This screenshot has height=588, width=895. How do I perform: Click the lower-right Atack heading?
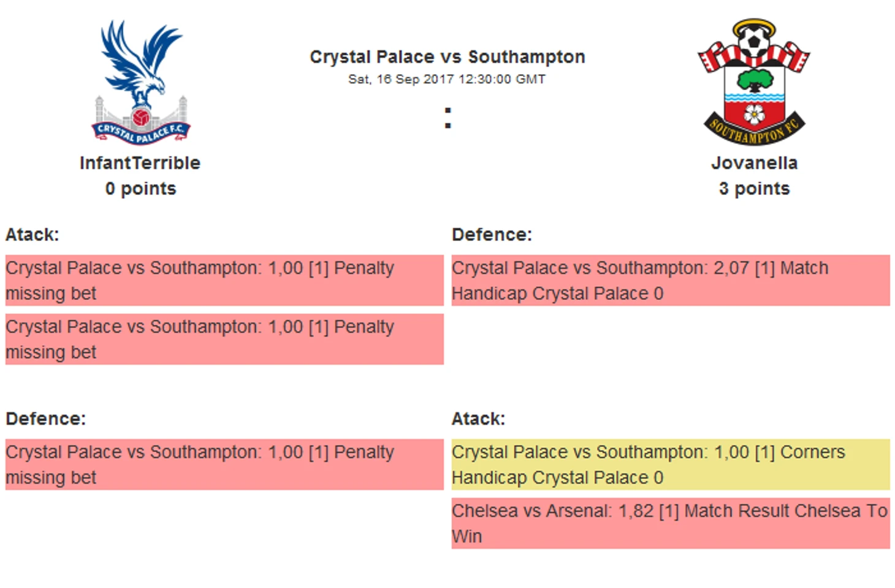click(x=478, y=419)
